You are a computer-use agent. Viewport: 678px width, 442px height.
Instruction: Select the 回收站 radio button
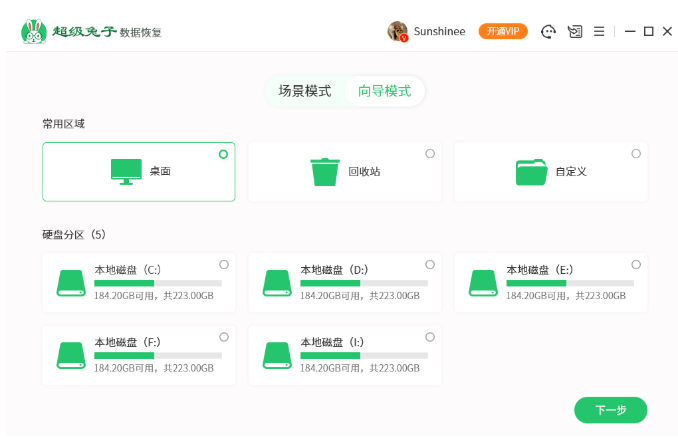430,154
